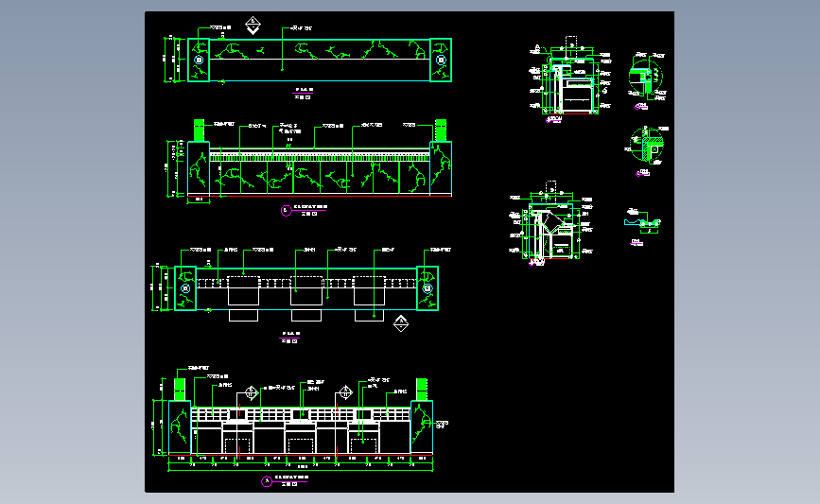Click upper circular detail drawing on right

point(646,77)
